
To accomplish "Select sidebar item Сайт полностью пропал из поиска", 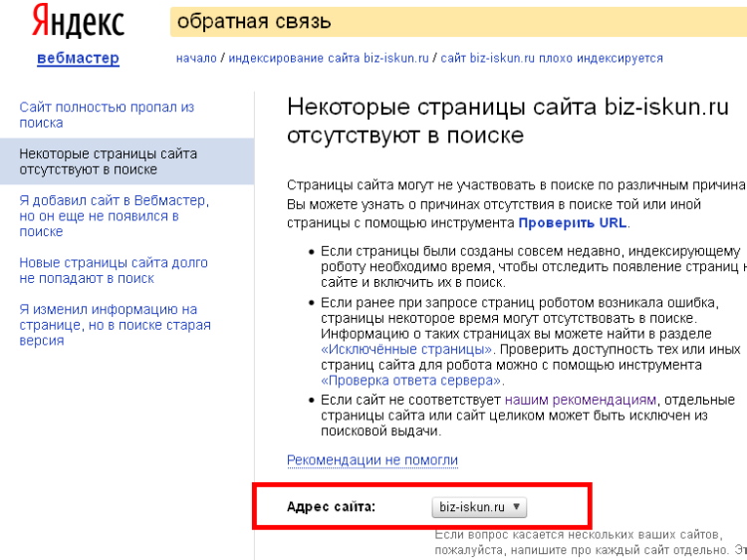I will (107, 115).
